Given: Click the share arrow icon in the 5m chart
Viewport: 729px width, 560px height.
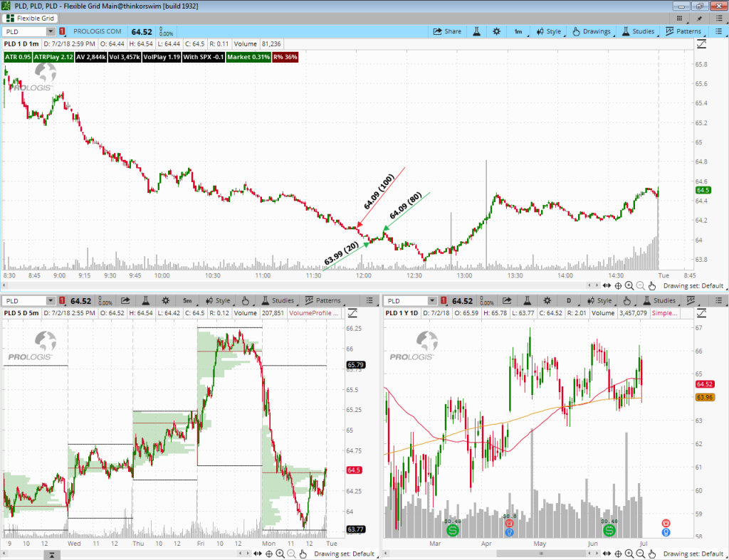Looking at the screenshot, I should [x=125, y=301].
